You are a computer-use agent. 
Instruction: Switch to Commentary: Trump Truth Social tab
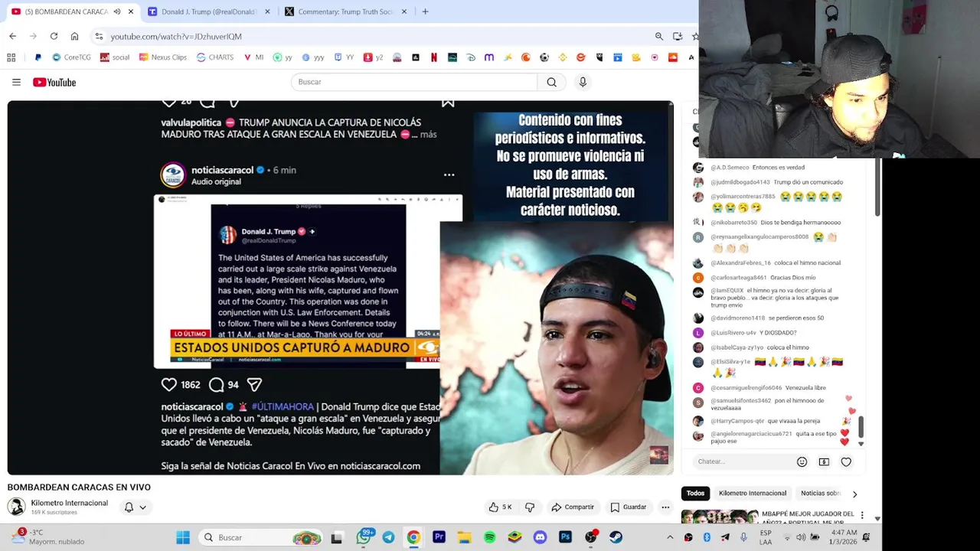345,11
